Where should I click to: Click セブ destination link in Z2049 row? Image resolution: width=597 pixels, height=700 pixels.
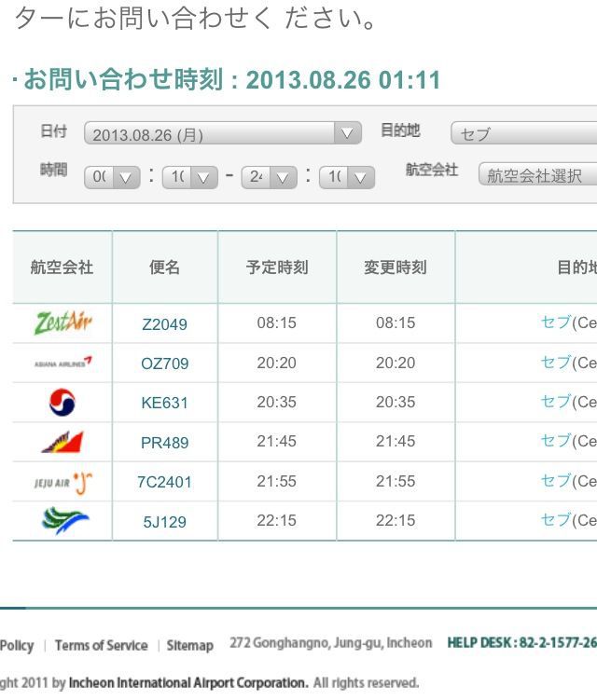[556, 322]
